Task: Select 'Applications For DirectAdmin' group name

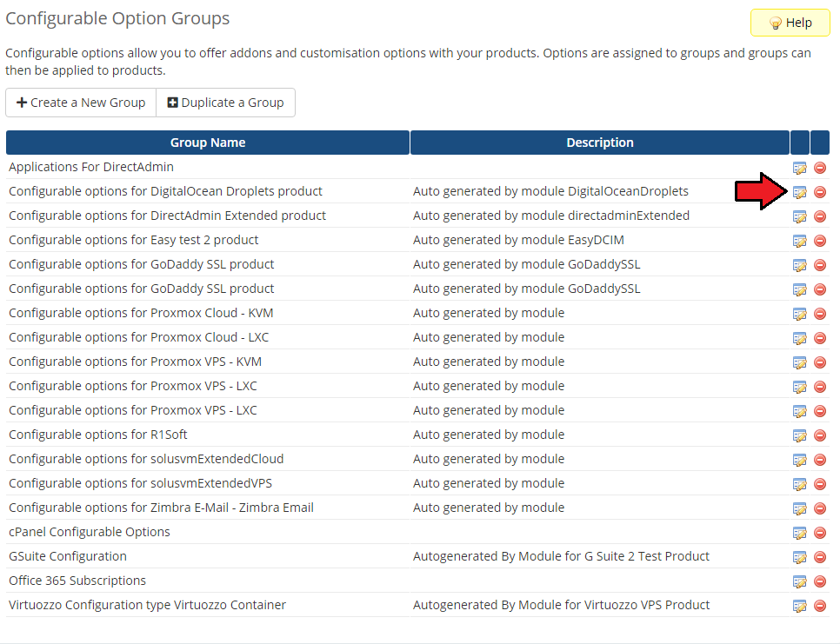Action: click(x=91, y=167)
